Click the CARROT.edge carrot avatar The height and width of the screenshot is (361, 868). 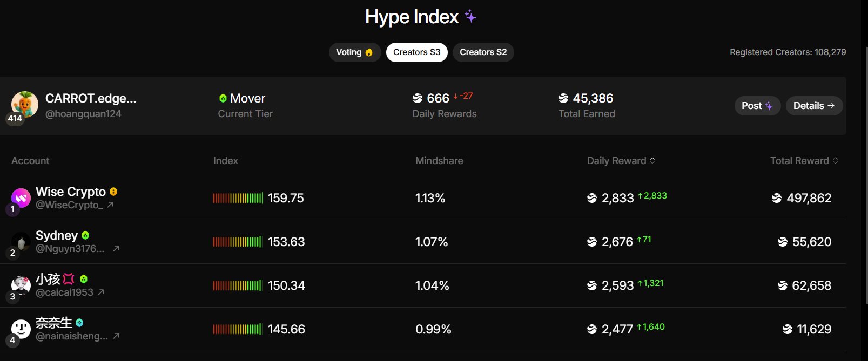pyautogui.click(x=25, y=104)
